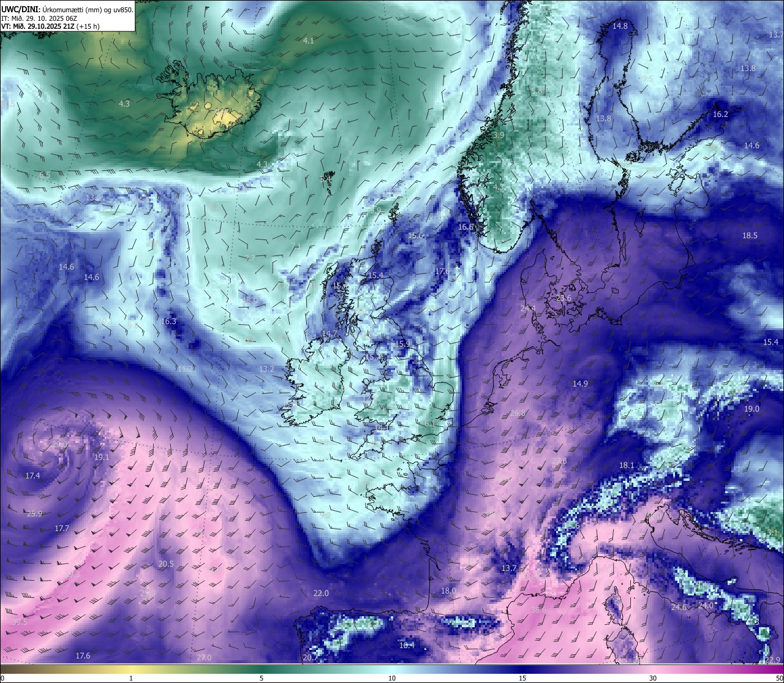Click the 15.9 value label
This screenshot has width=784, height=683.
pyautogui.click(x=402, y=344)
